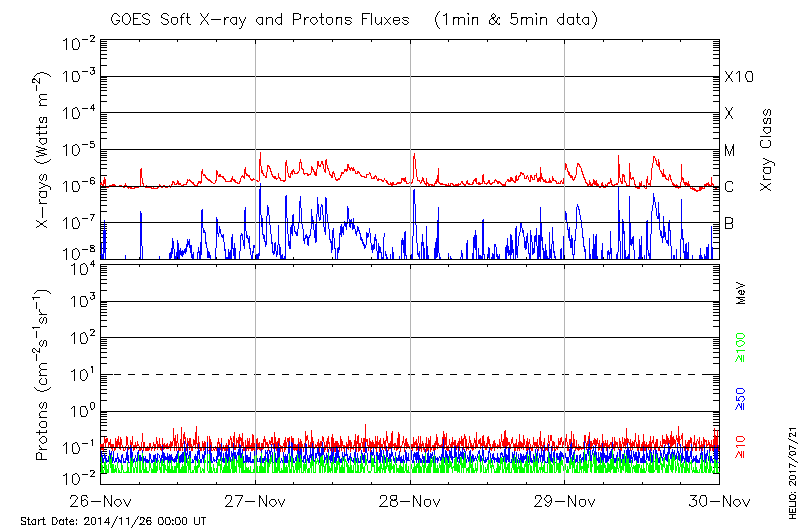Select the 29-Nov date tick label
This screenshot has width=800, height=530.
click(565, 502)
